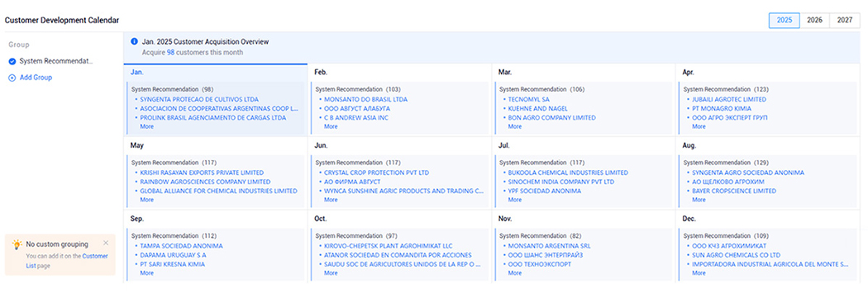Switch to the 2025 year tab
The image size is (868, 298).
[x=784, y=20]
